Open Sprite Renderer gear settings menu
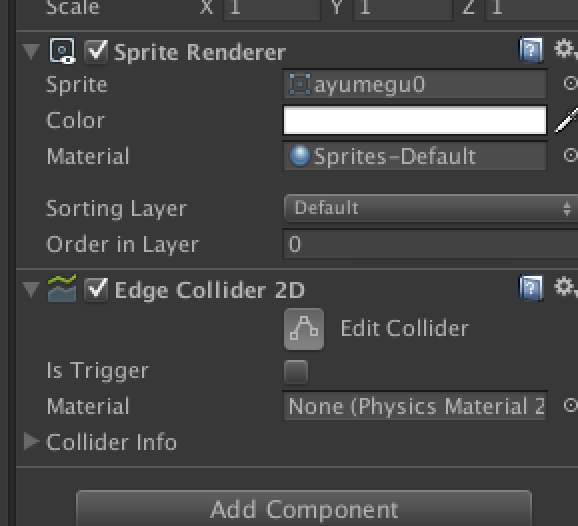This screenshot has height=526, width=578. coord(566,49)
